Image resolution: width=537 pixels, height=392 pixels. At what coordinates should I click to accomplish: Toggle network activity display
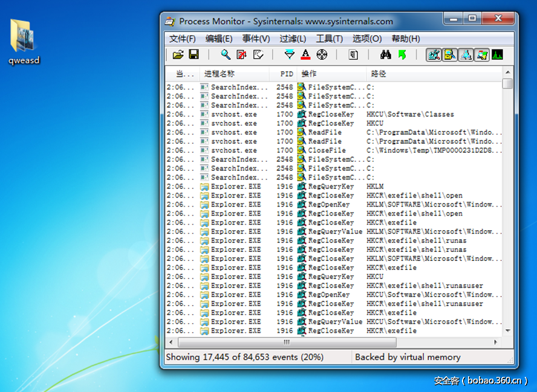tap(466, 55)
